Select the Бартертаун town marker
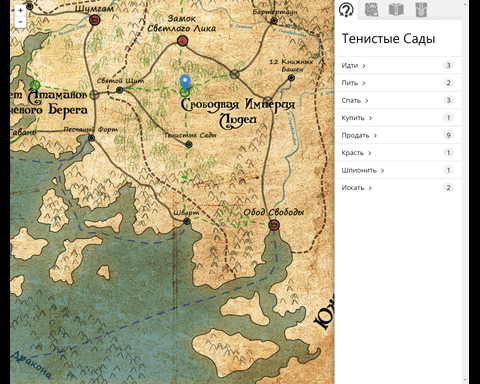 (x=274, y=20)
